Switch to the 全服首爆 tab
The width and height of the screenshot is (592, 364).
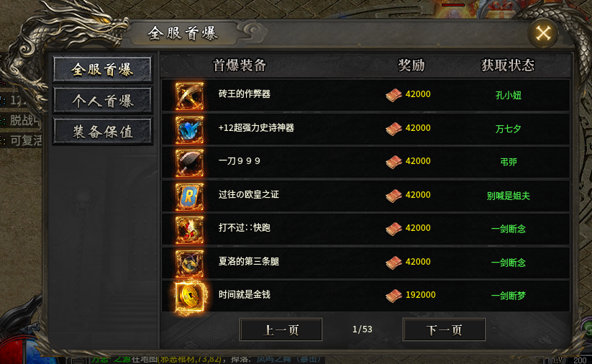(x=103, y=70)
